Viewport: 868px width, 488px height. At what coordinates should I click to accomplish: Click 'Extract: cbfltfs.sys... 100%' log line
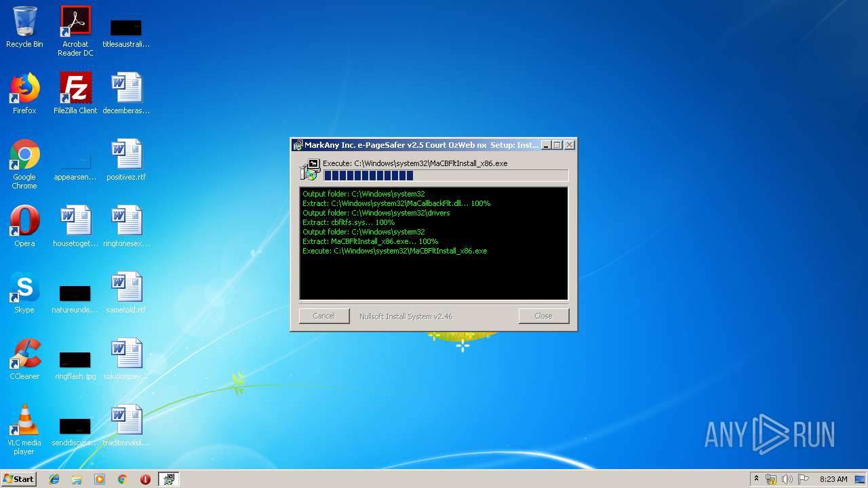pos(349,222)
